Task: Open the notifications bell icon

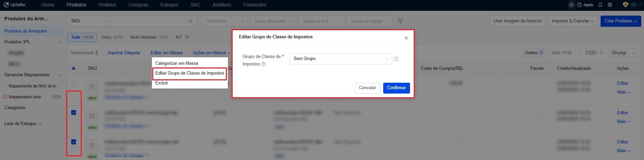Action: coord(600,5)
